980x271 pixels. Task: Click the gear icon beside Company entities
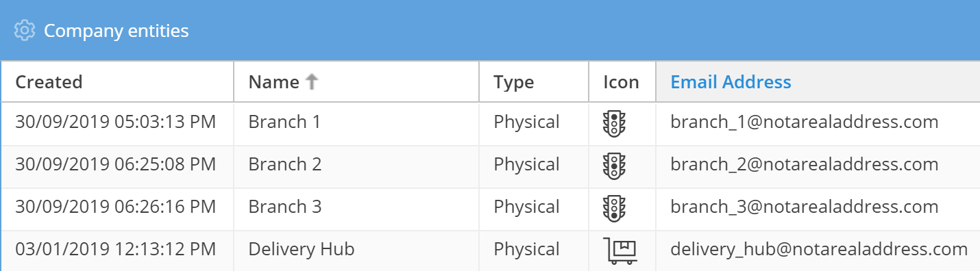25,31
